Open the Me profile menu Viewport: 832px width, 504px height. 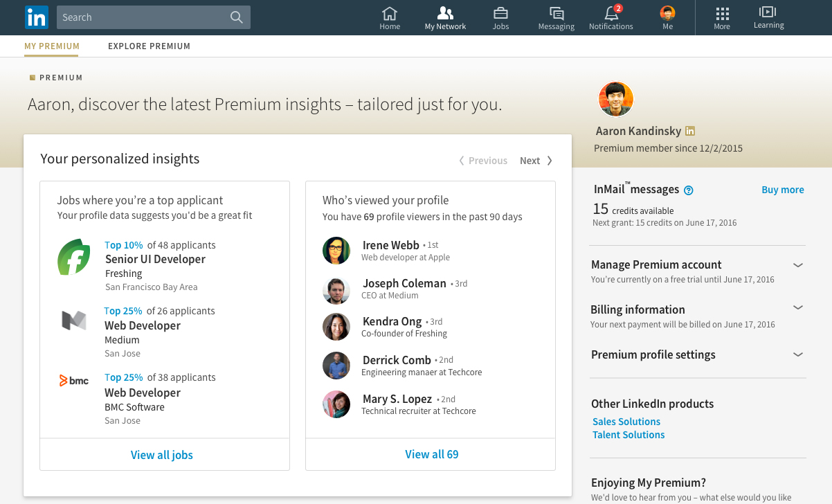(667, 18)
